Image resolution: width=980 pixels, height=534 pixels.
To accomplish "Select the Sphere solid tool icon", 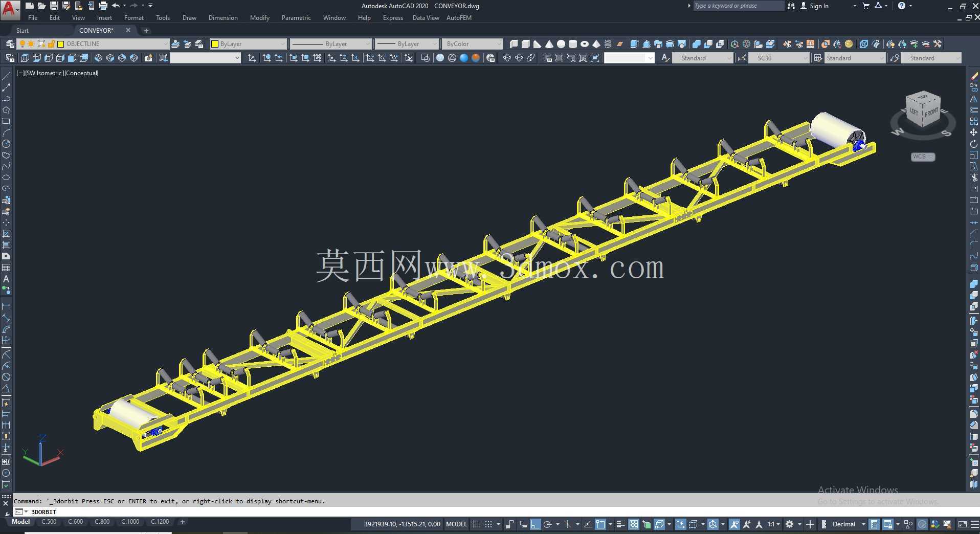I will tap(561, 44).
